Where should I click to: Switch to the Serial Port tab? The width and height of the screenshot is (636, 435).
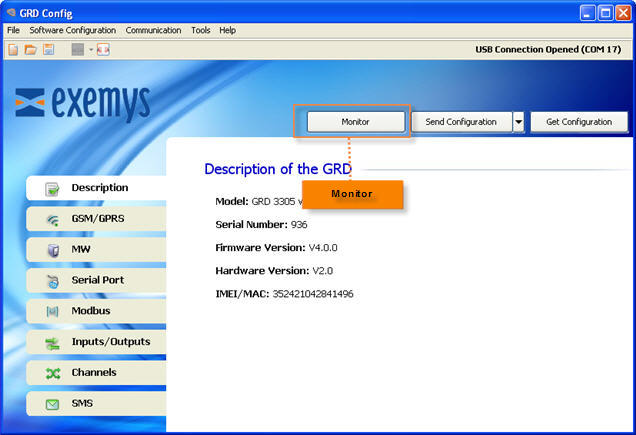point(97,280)
